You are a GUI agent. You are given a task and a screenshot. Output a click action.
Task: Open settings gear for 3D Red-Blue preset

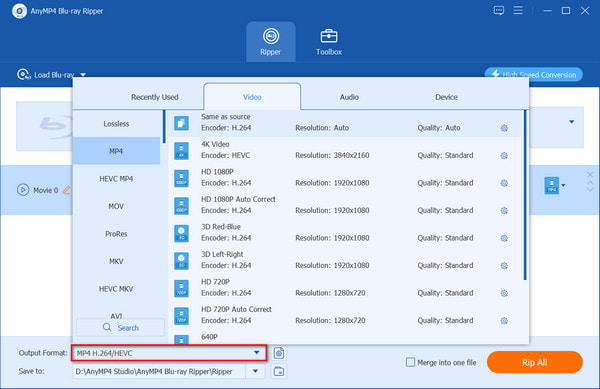click(x=504, y=238)
